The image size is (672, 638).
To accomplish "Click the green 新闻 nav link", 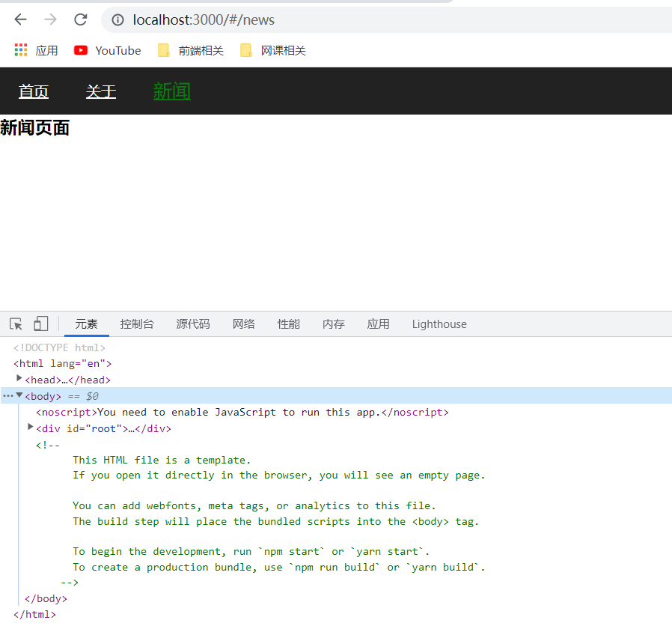I will point(172,91).
